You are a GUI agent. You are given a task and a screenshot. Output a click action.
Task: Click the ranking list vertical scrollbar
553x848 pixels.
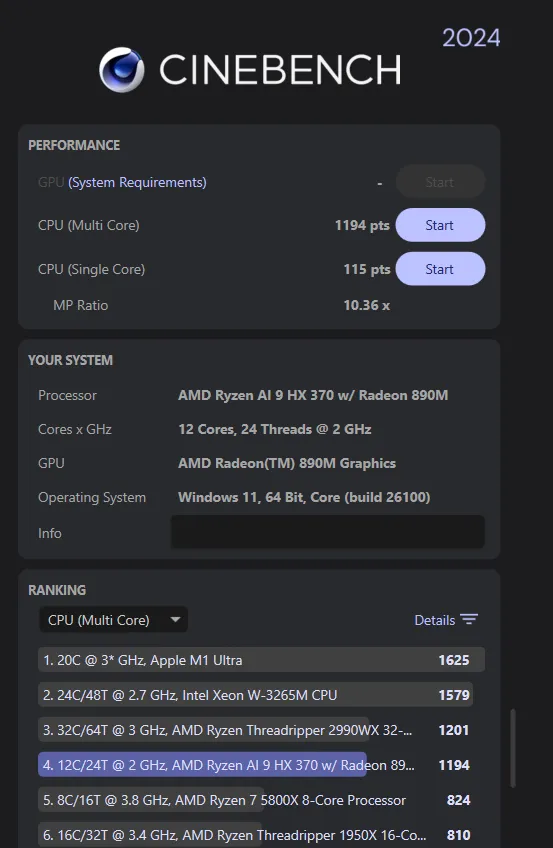click(x=512, y=748)
